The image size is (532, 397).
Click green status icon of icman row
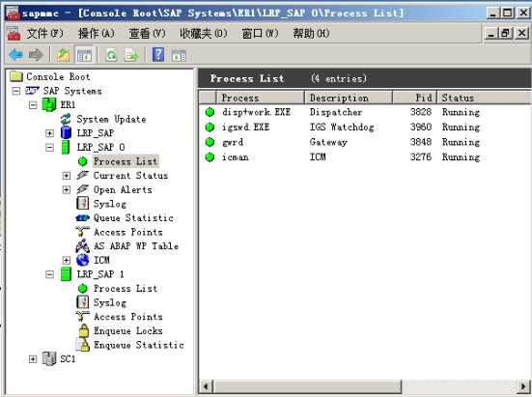coord(210,157)
